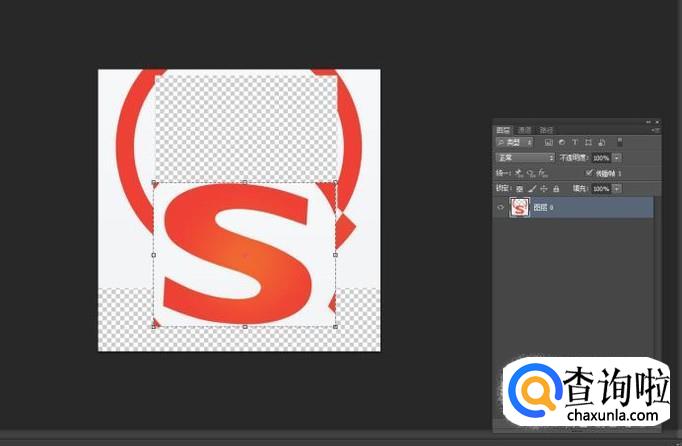Image resolution: width=682 pixels, height=446 pixels.
Task: Lock all padlock icon
Action: click(556, 188)
